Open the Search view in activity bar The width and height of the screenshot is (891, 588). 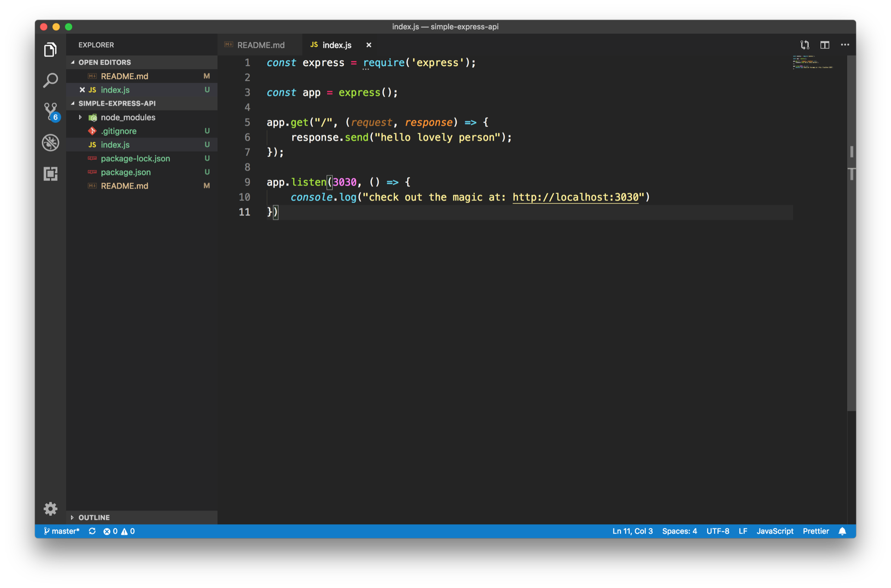50,80
